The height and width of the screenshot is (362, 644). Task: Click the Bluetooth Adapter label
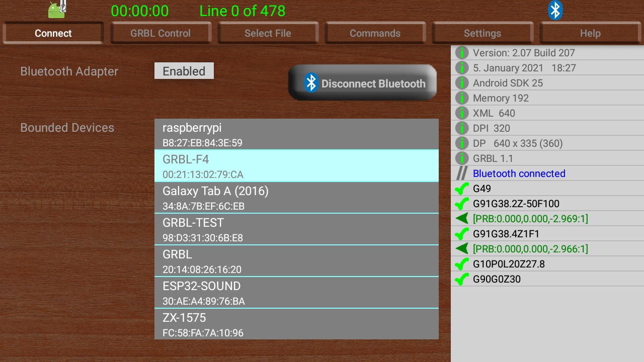point(69,71)
